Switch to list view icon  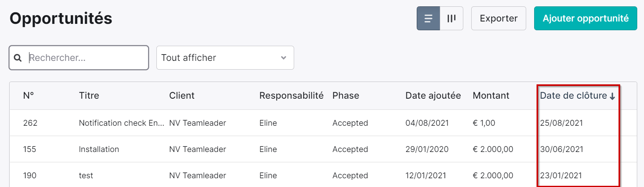pyautogui.click(x=428, y=18)
